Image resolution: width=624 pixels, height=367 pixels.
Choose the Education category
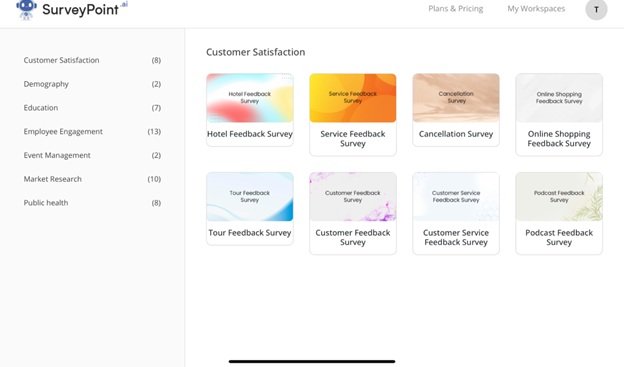click(x=92, y=108)
